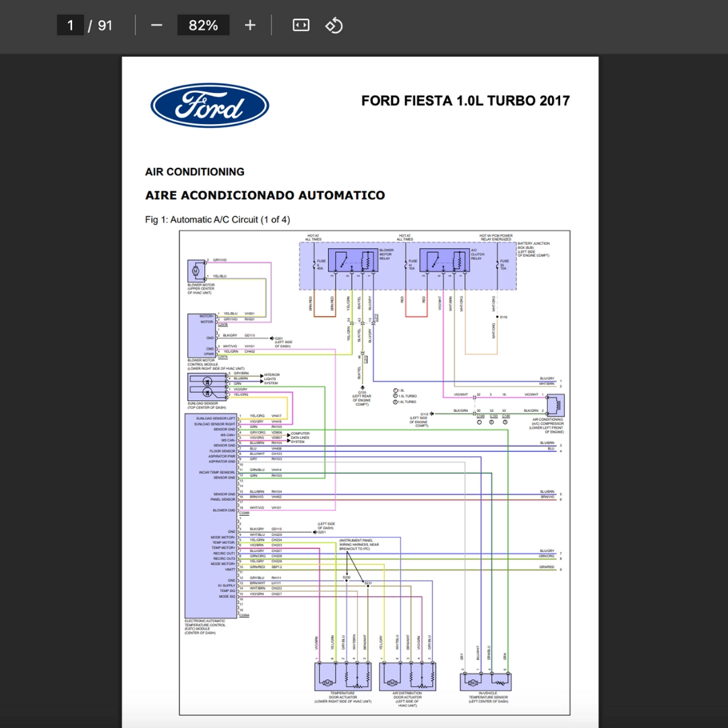This screenshot has height=728, width=728.
Task: Click the fit to page icon
Action: pyautogui.click(x=301, y=25)
